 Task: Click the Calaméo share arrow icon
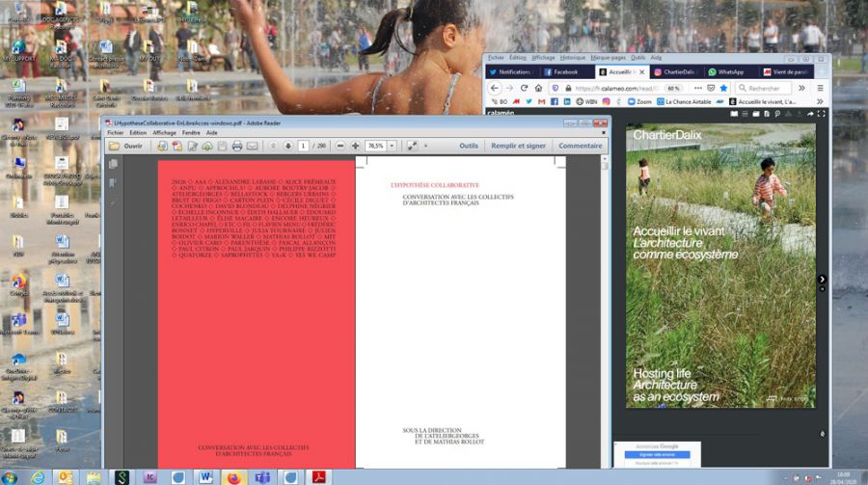[x=810, y=114]
